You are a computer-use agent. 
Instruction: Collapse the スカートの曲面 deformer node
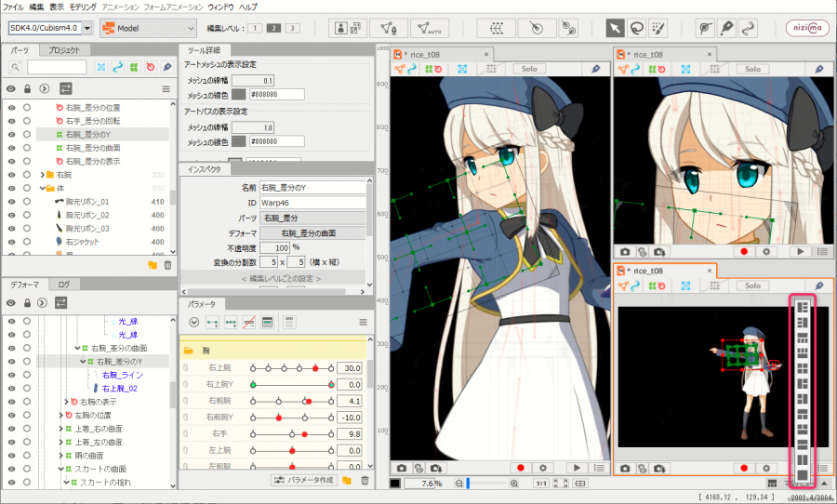pyautogui.click(x=60, y=469)
